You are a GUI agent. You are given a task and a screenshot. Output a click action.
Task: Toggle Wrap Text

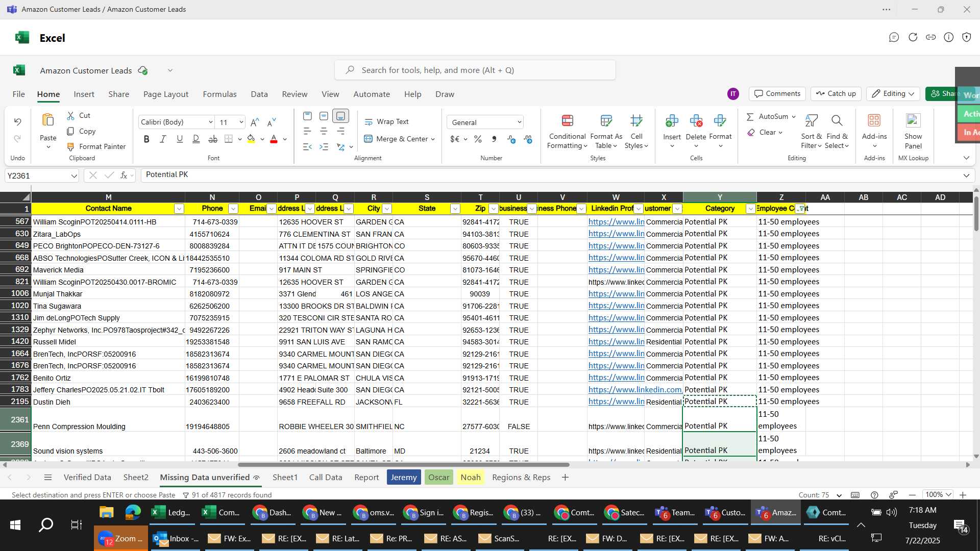[x=386, y=121]
